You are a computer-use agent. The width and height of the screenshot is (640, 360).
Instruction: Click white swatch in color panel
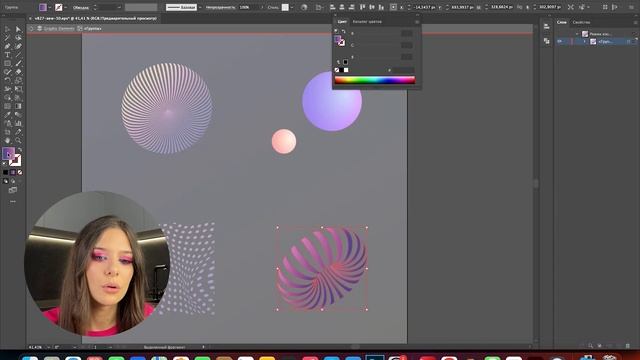click(346, 70)
